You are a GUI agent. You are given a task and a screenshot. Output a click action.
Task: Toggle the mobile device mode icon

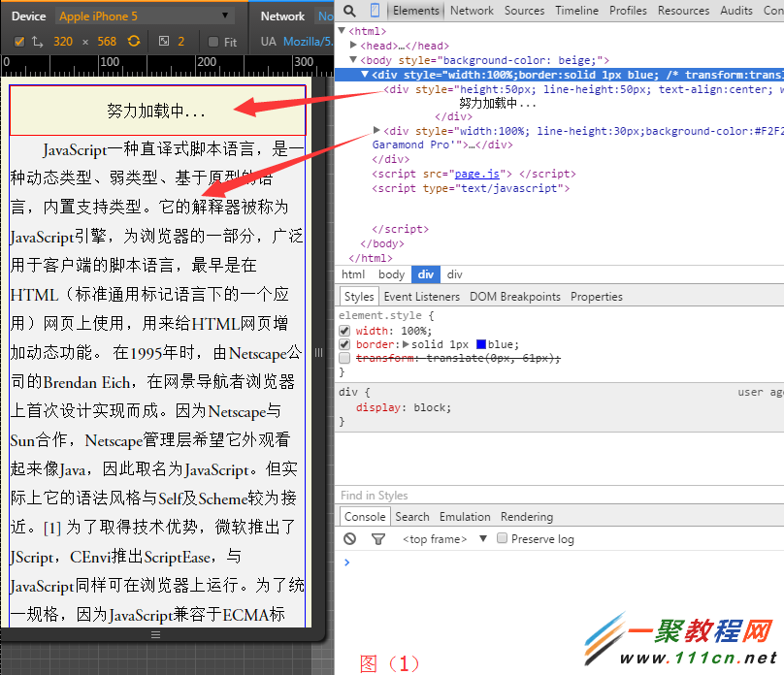click(x=375, y=10)
